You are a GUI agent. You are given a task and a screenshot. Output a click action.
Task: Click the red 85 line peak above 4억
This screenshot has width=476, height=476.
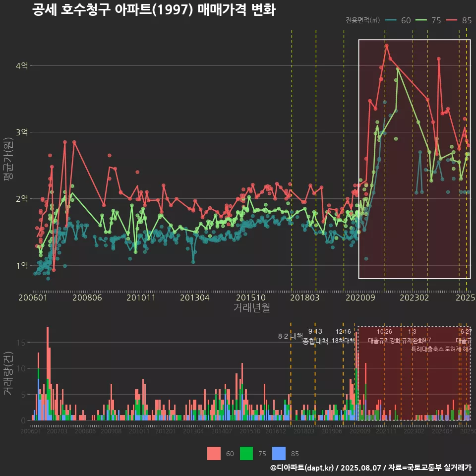coord(386,46)
